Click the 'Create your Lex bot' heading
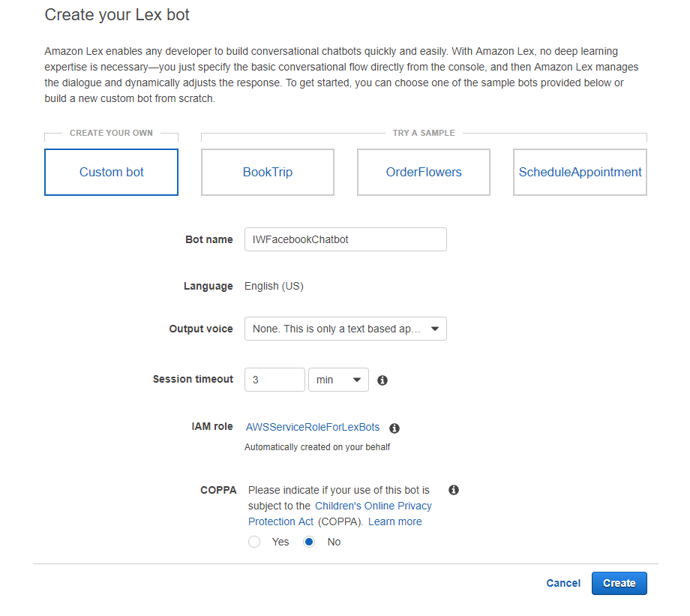The height and width of the screenshot is (616, 690). click(x=117, y=15)
